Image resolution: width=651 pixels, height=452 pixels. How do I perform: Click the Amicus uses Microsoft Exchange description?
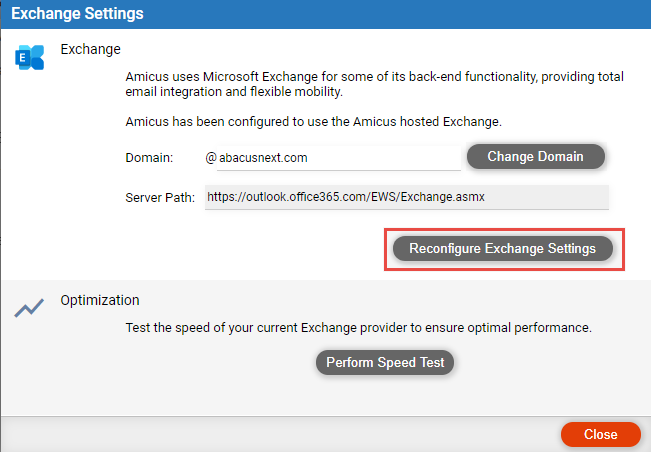click(374, 84)
